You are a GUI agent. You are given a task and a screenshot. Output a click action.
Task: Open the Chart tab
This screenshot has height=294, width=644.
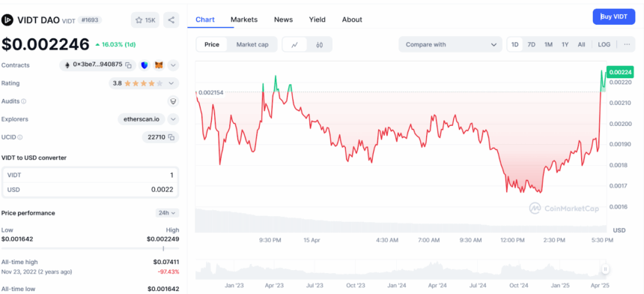205,19
